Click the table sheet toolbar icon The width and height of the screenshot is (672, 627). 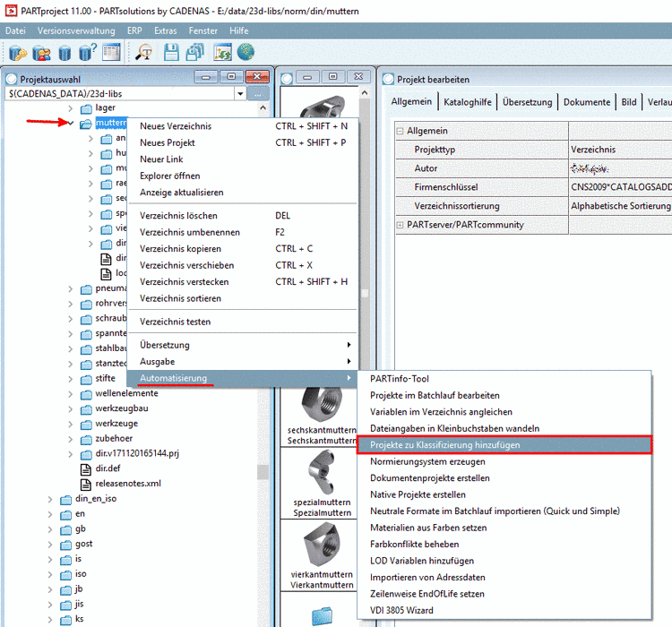pos(112,52)
